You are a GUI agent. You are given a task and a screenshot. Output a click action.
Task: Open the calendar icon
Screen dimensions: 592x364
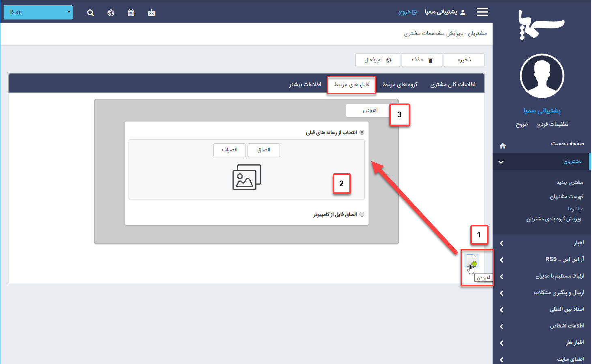[x=131, y=12]
